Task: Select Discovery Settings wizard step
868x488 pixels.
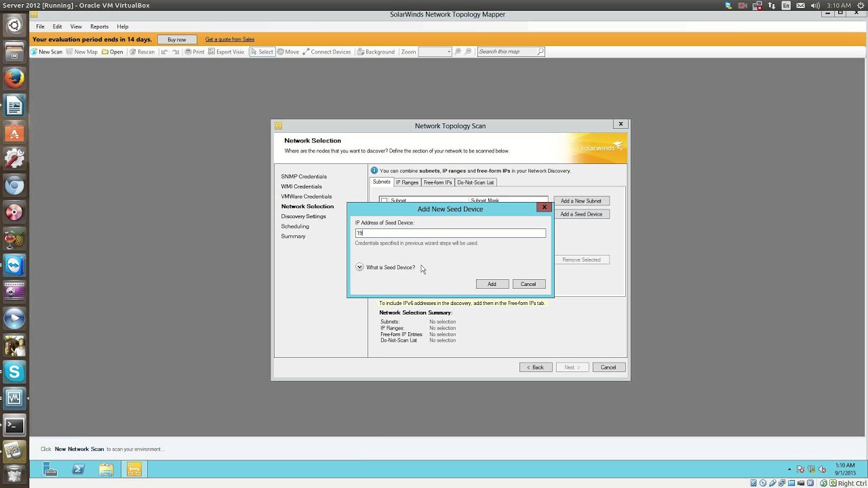Action: coord(303,216)
